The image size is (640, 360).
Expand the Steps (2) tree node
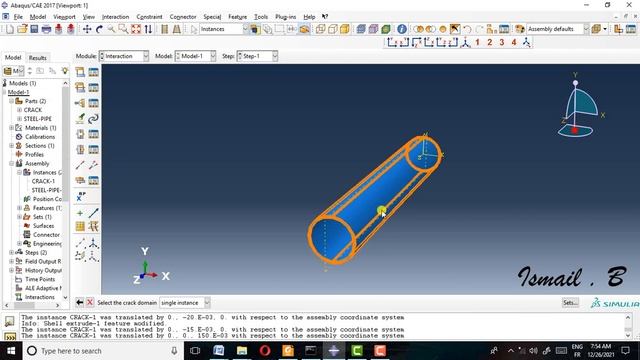[11, 253]
